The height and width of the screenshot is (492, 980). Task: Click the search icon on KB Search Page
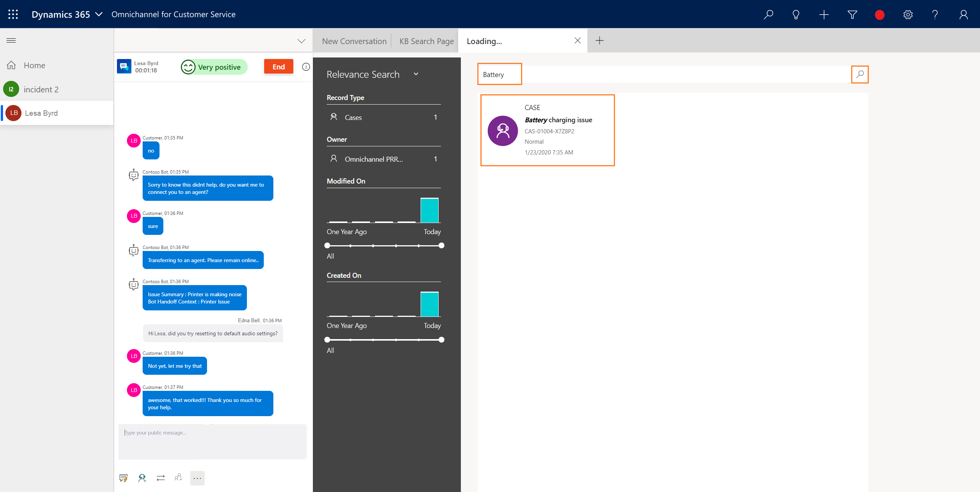click(x=860, y=74)
